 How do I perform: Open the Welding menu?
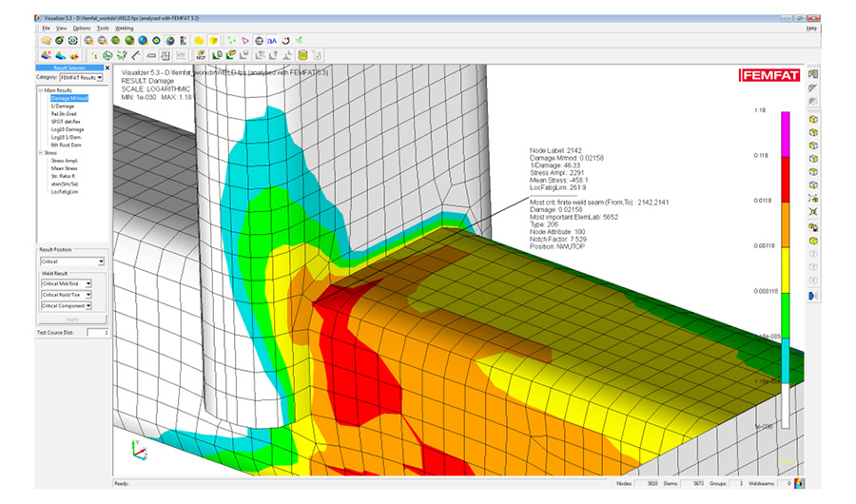tap(124, 28)
